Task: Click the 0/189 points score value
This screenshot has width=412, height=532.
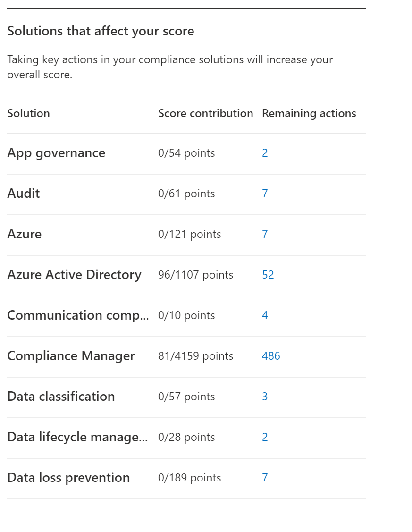Action: [190, 478]
